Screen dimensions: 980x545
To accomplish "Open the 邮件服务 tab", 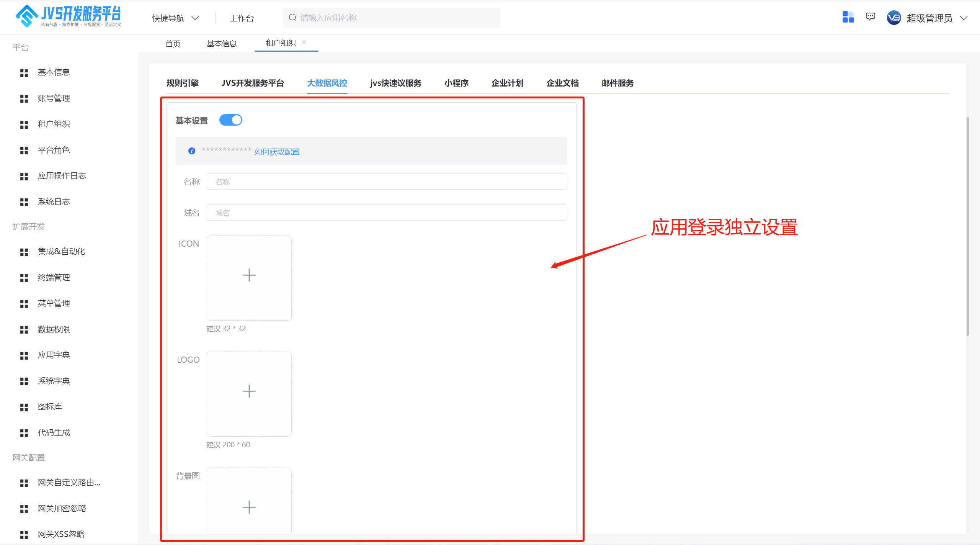I will click(618, 83).
